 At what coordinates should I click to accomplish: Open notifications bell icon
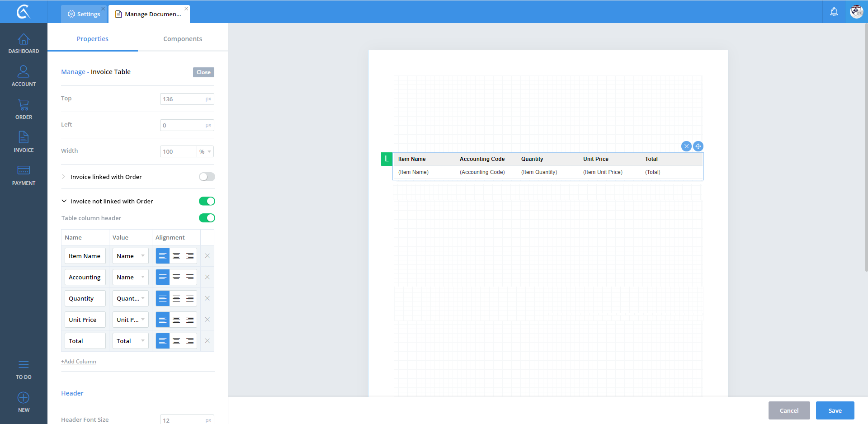(x=834, y=12)
